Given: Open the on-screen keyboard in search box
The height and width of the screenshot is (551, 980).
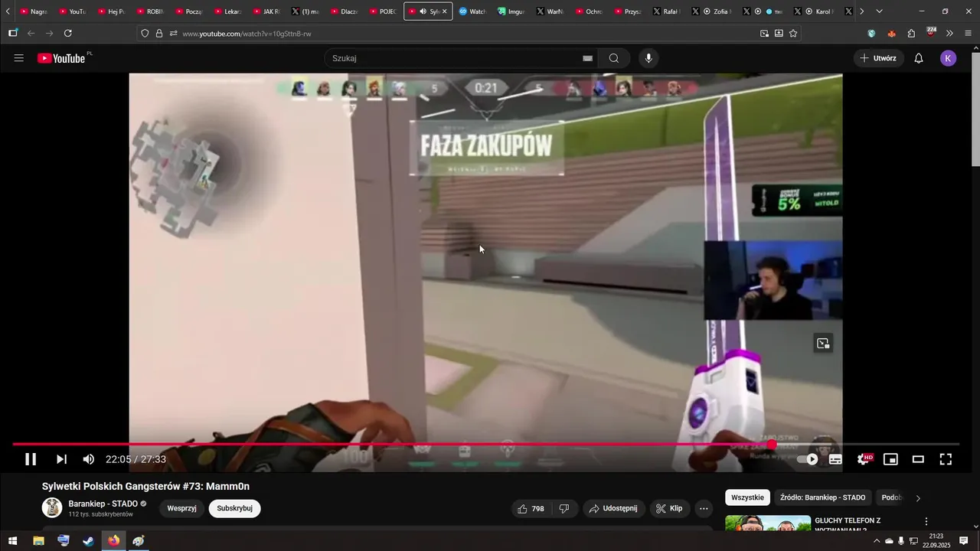Looking at the screenshot, I should point(587,58).
